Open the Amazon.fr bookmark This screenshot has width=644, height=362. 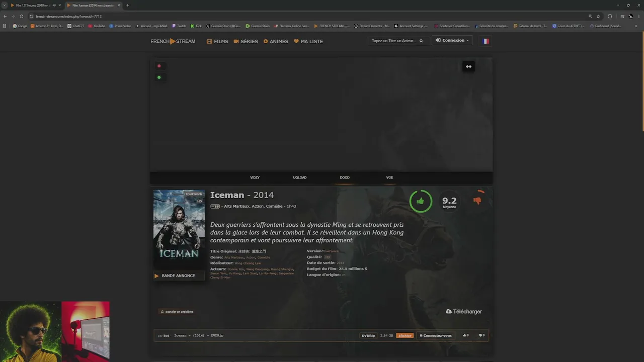[x=47, y=26]
